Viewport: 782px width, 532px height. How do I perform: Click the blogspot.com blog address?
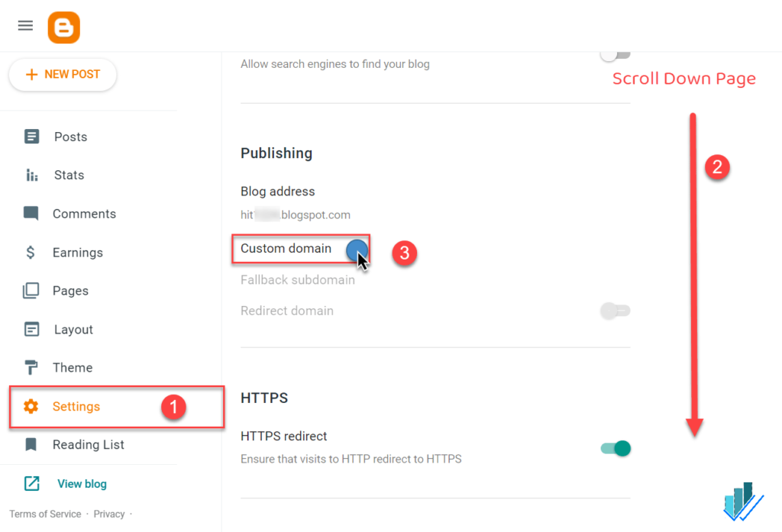(x=296, y=214)
